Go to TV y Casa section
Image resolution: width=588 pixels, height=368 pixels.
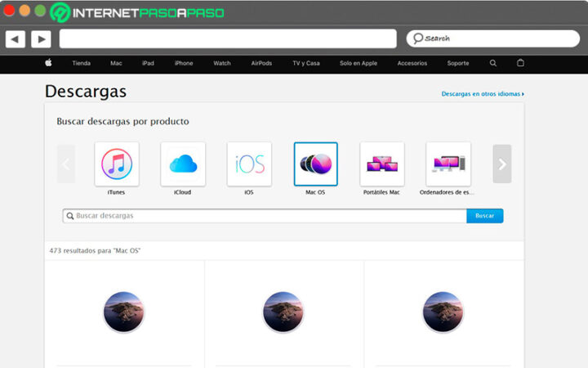point(306,63)
